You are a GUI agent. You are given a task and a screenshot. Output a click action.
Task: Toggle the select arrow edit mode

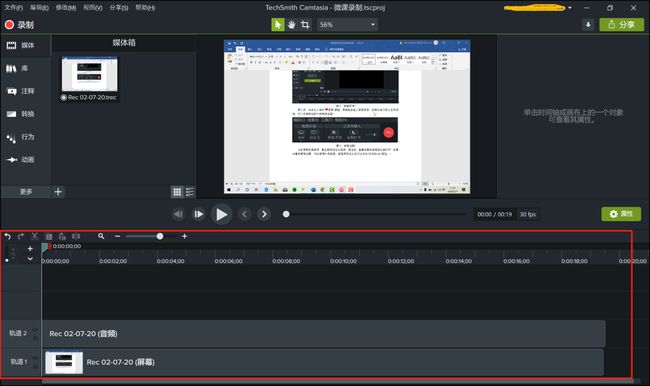[278, 25]
